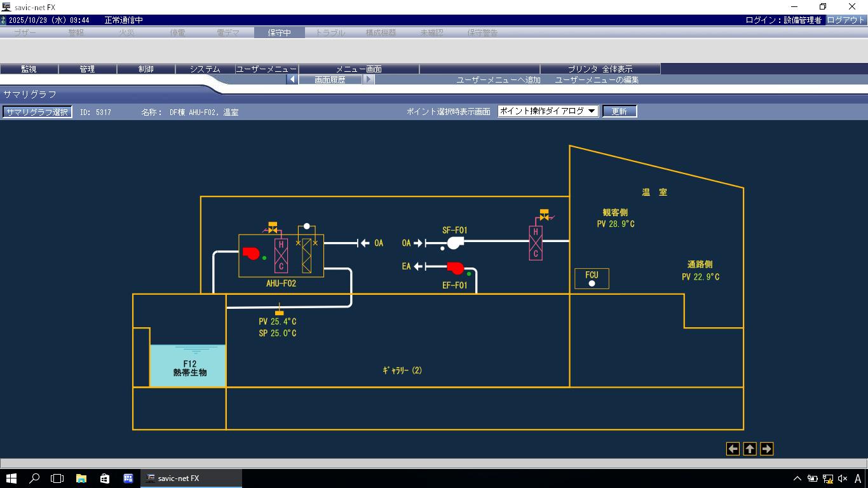Click the navigate up arrow icon
868x488 pixels.
[x=750, y=449]
